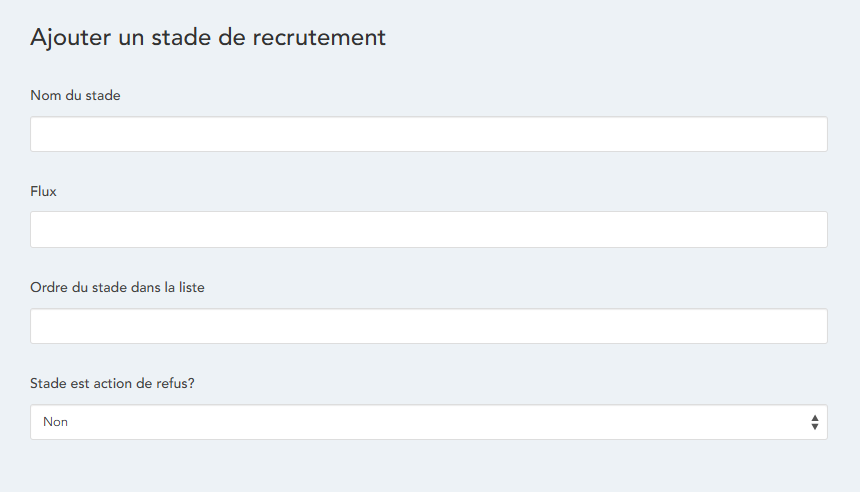860x492 pixels.
Task: Click the 'Stade est action de refus?' label
Action: point(112,383)
